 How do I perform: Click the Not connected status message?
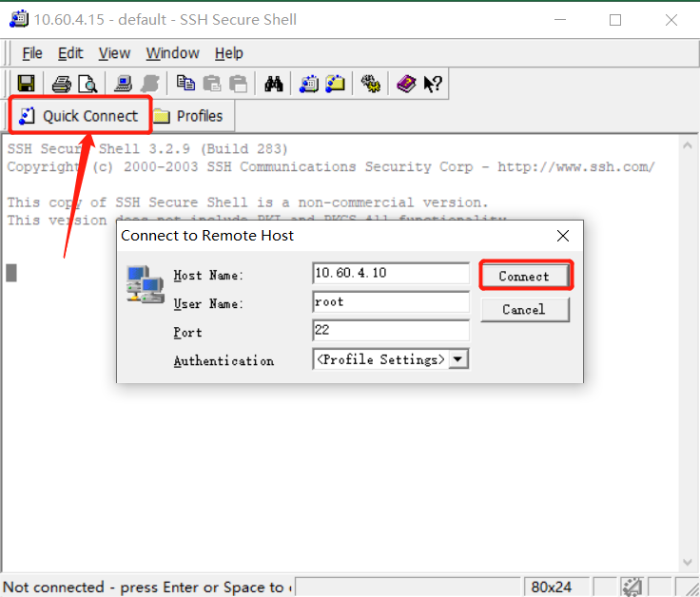coord(147,587)
